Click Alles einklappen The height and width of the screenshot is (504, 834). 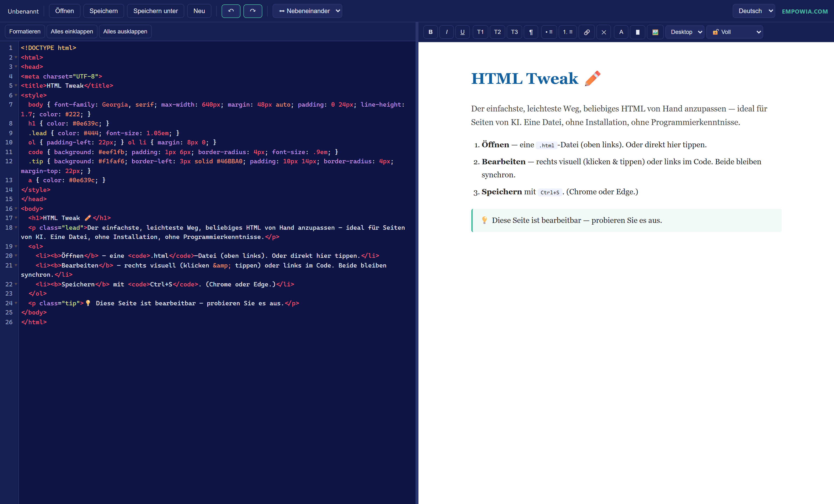tap(72, 31)
